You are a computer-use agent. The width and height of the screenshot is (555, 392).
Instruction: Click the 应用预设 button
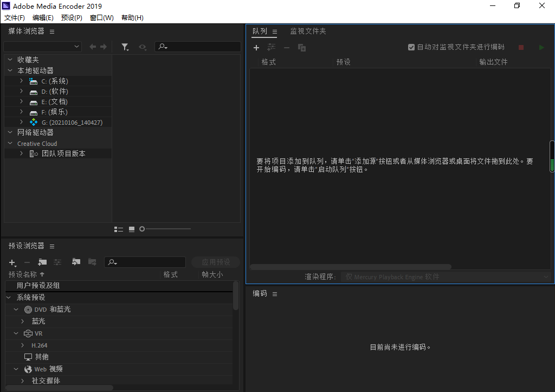pos(216,262)
